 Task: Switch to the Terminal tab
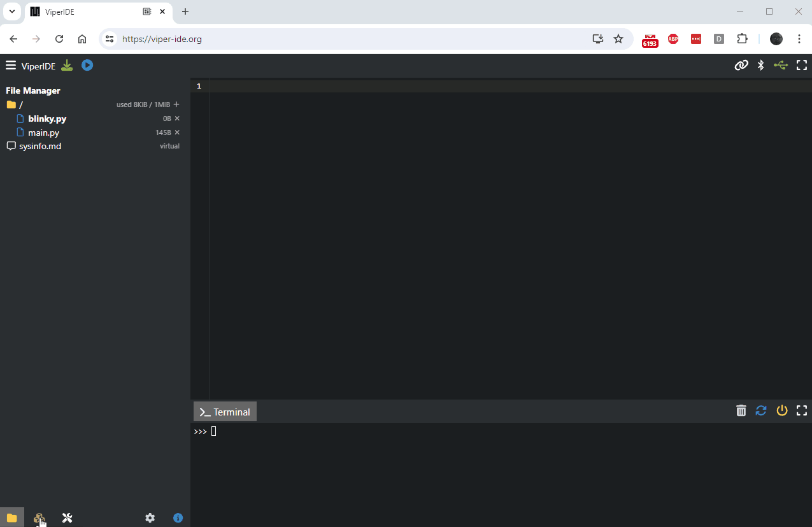tap(224, 411)
